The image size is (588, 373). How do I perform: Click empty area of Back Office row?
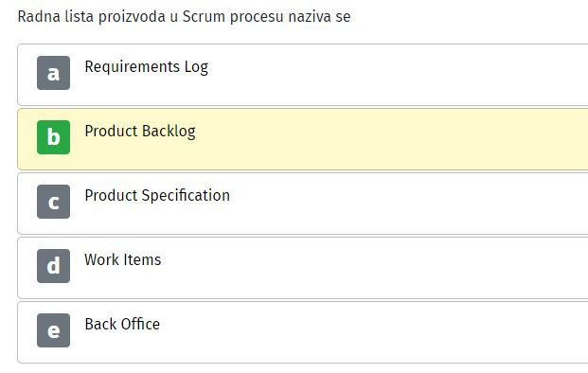click(x=375, y=332)
